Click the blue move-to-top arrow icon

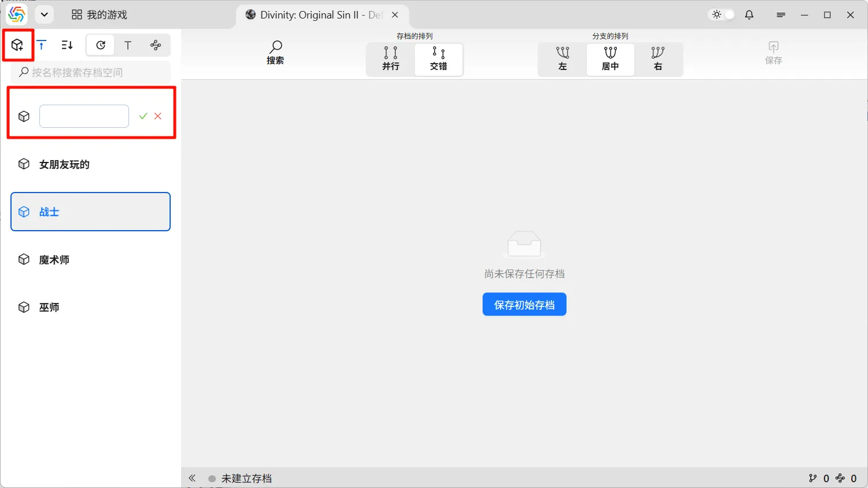(x=42, y=45)
